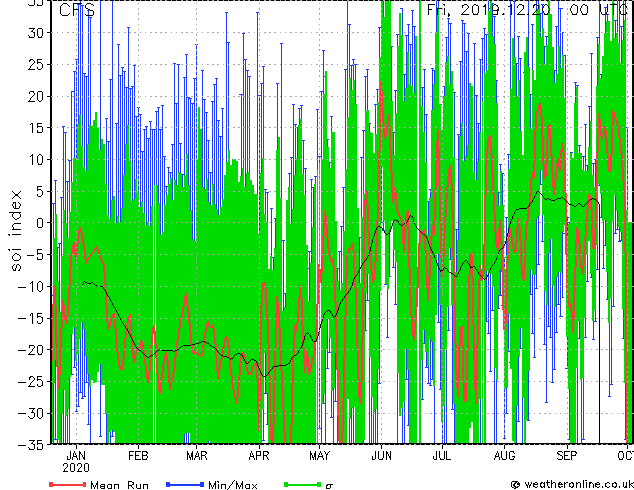Viewport: 634px width, 490px height.
Task: Click the Min/Max legend label
Action: tap(232, 485)
